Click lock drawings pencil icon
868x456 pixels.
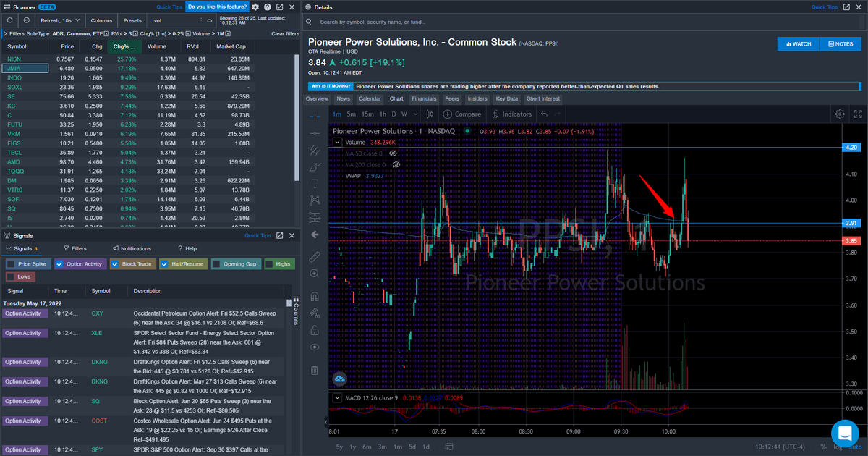315,313
